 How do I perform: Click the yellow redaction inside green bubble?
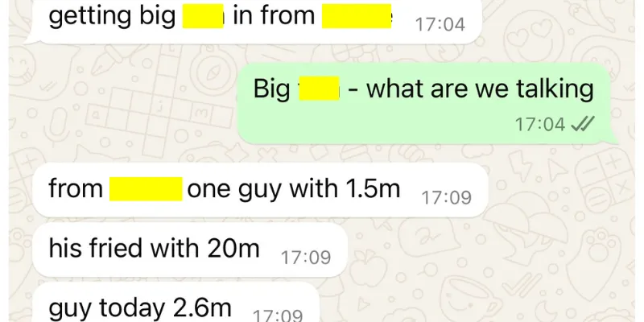click(319, 89)
